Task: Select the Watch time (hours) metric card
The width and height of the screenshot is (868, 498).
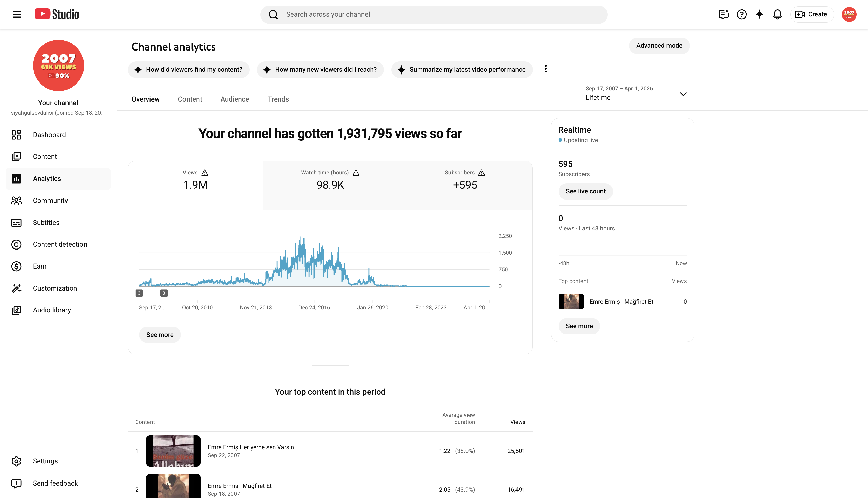Action: click(x=330, y=186)
